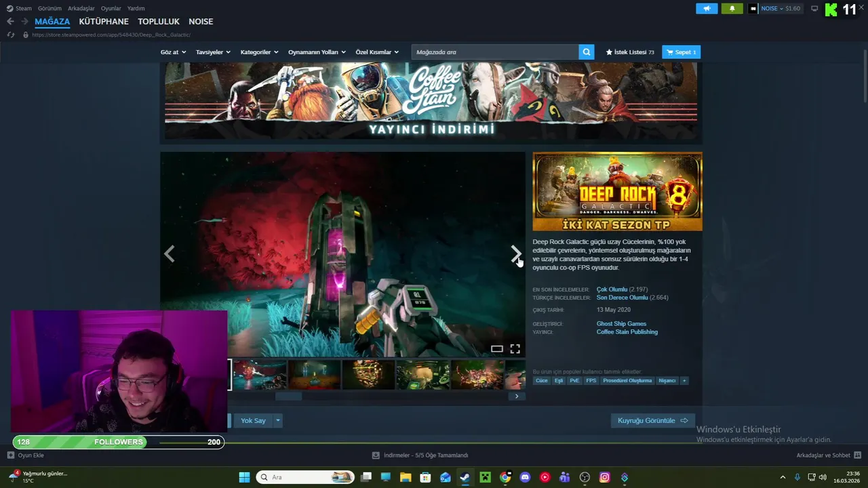Show previous screenshot with left arrow
The width and height of the screenshot is (868, 488).
169,253
